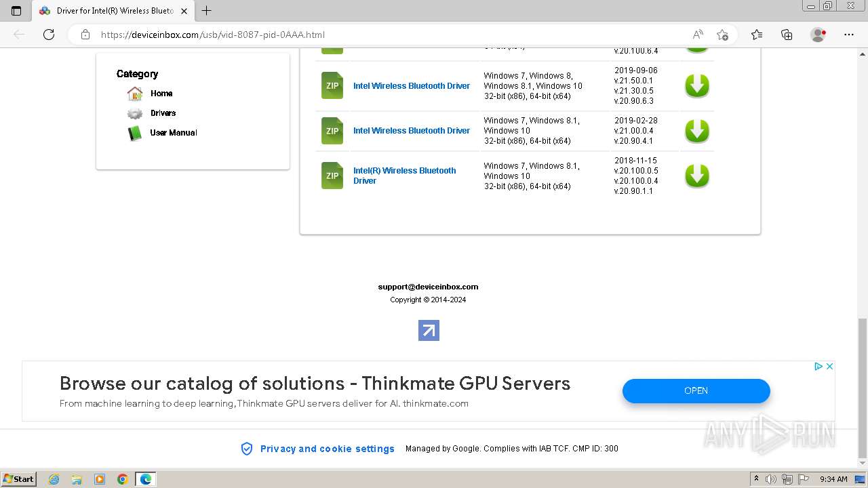Open Intel(R) Wireless Bluetooth Driver dated 2018-11-15
Screen dimensions: 868x488
(x=405, y=176)
